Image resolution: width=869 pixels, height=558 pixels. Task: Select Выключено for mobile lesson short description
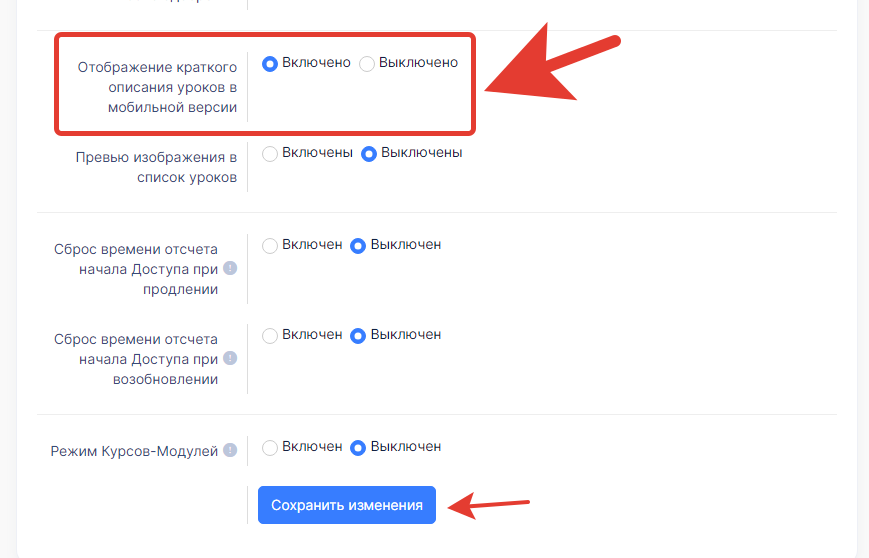pos(367,64)
